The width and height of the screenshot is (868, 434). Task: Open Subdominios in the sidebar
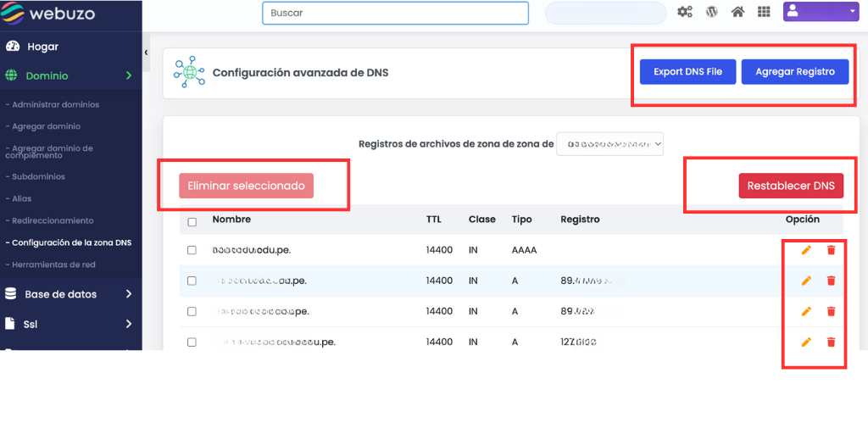[x=38, y=176]
